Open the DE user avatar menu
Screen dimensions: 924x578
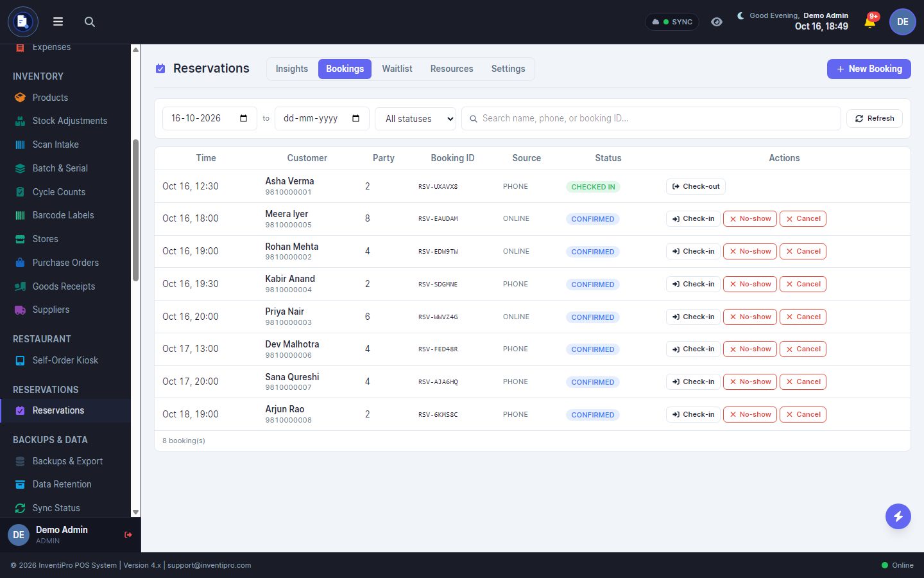902,22
